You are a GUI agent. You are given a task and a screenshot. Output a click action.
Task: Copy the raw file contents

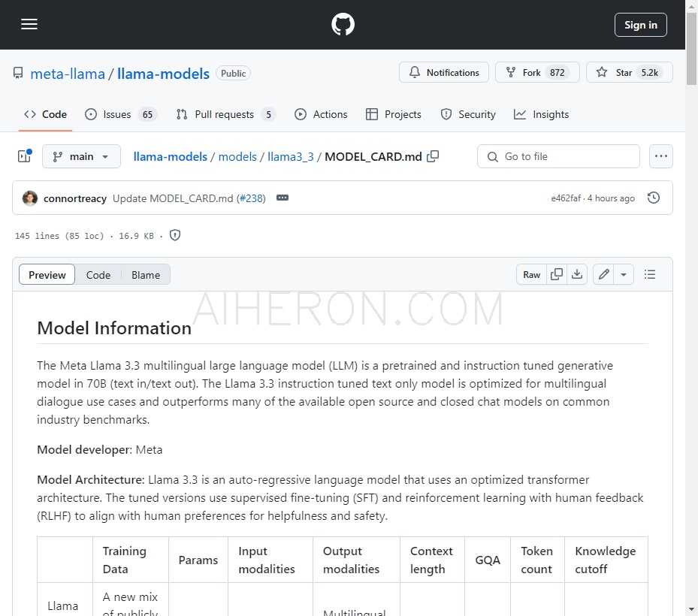[x=557, y=275]
